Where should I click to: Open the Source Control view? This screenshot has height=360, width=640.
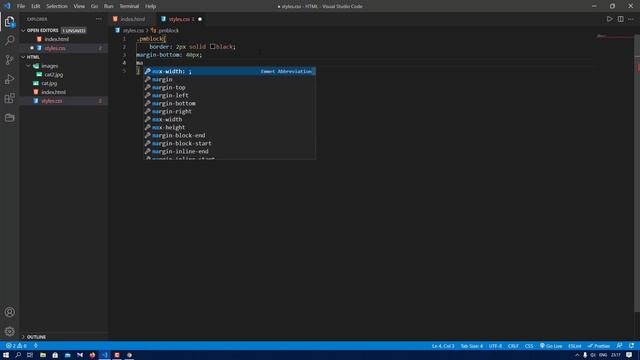click(x=9, y=60)
